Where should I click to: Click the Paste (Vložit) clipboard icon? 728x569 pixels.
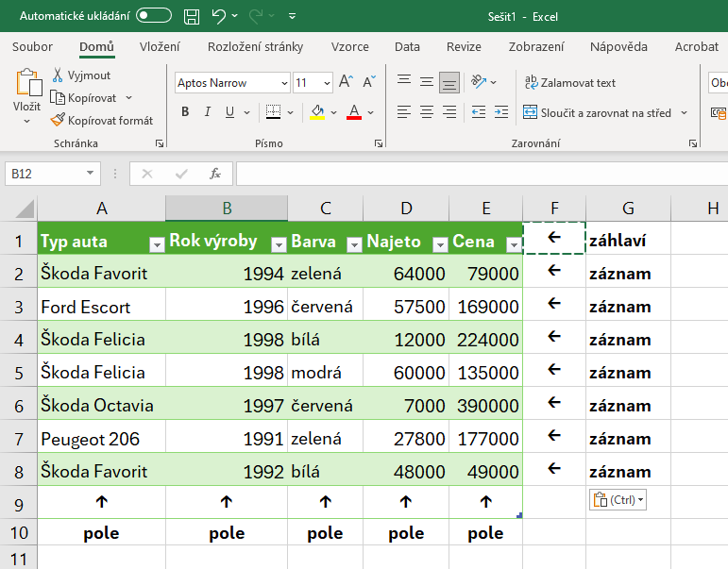(28, 83)
